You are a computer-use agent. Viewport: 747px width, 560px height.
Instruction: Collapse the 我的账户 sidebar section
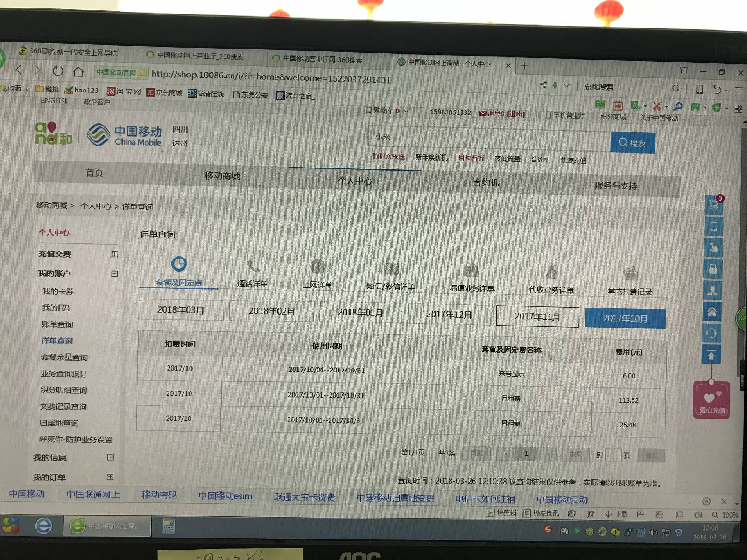[114, 273]
